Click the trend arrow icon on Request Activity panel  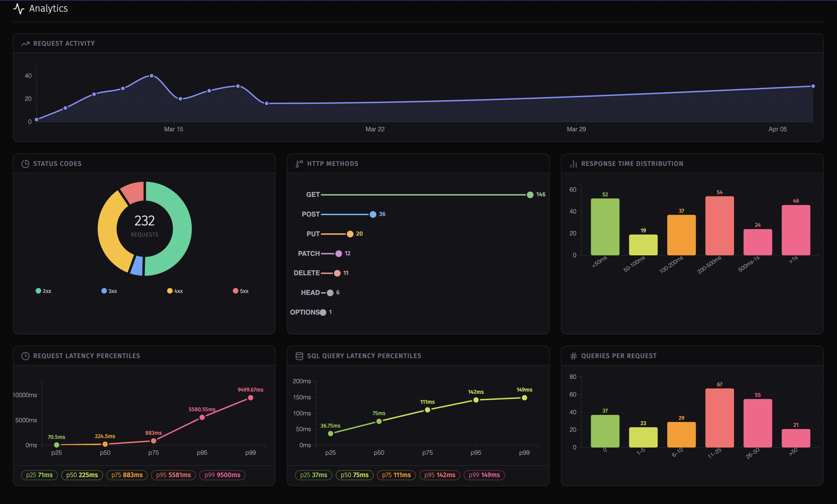(x=26, y=43)
